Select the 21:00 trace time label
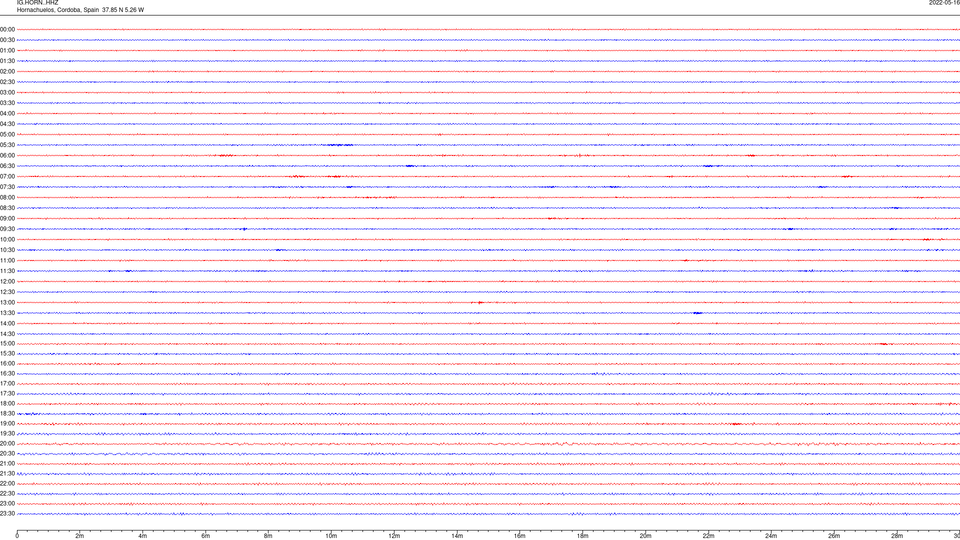960x540 pixels. click(7, 463)
